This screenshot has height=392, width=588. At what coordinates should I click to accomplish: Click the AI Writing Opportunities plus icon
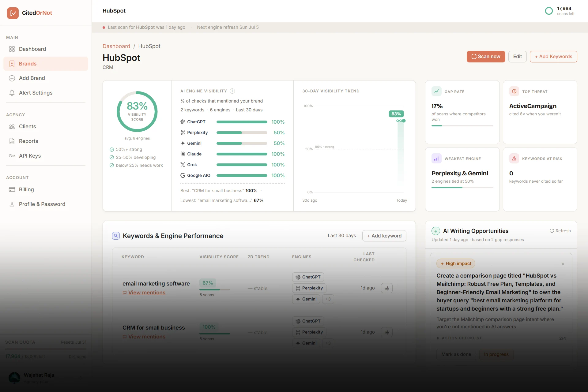436,231
